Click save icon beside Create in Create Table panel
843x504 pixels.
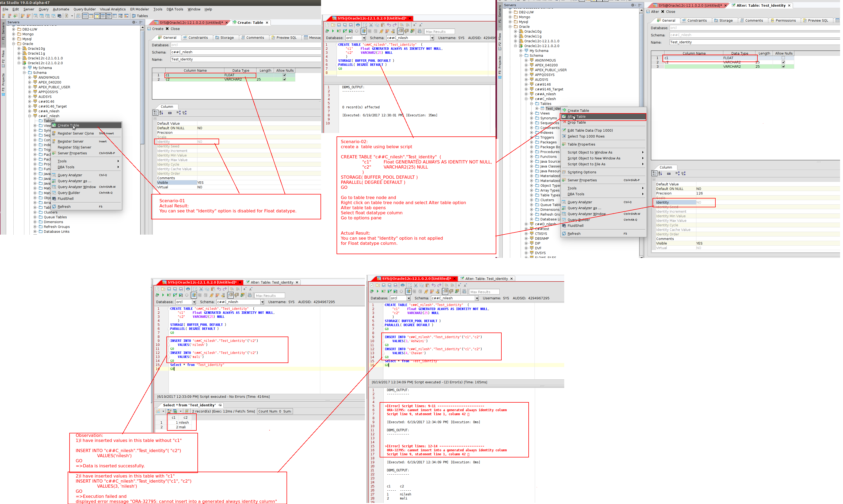149,29
